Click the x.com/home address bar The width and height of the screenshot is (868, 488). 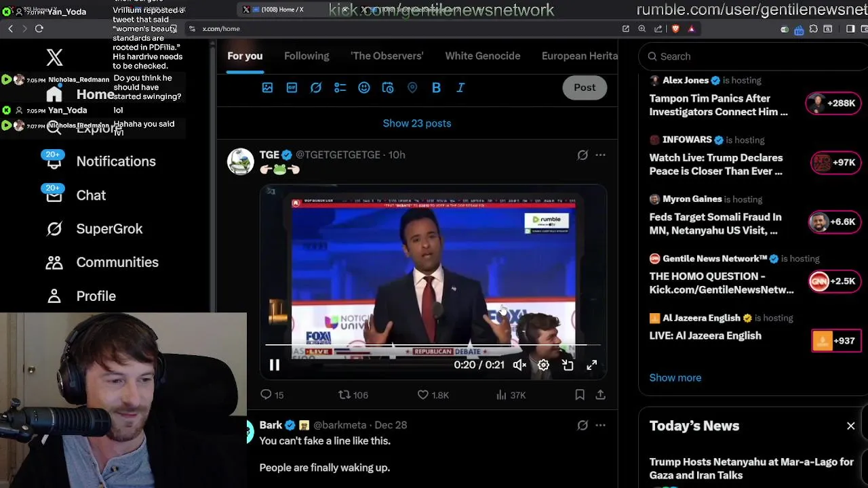coord(221,28)
